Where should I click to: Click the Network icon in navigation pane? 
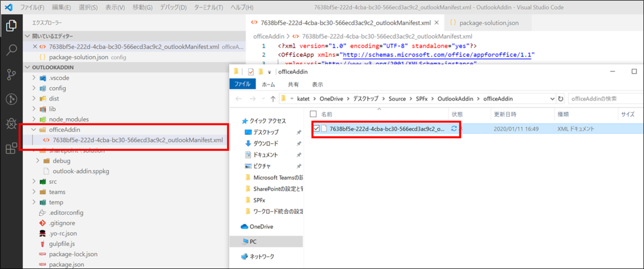244,256
